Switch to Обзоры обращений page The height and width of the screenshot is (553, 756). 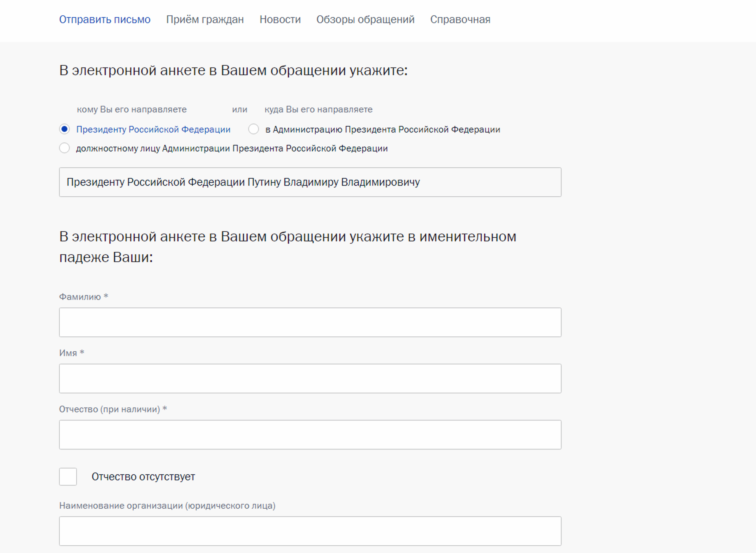pyautogui.click(x=365, y=20)
